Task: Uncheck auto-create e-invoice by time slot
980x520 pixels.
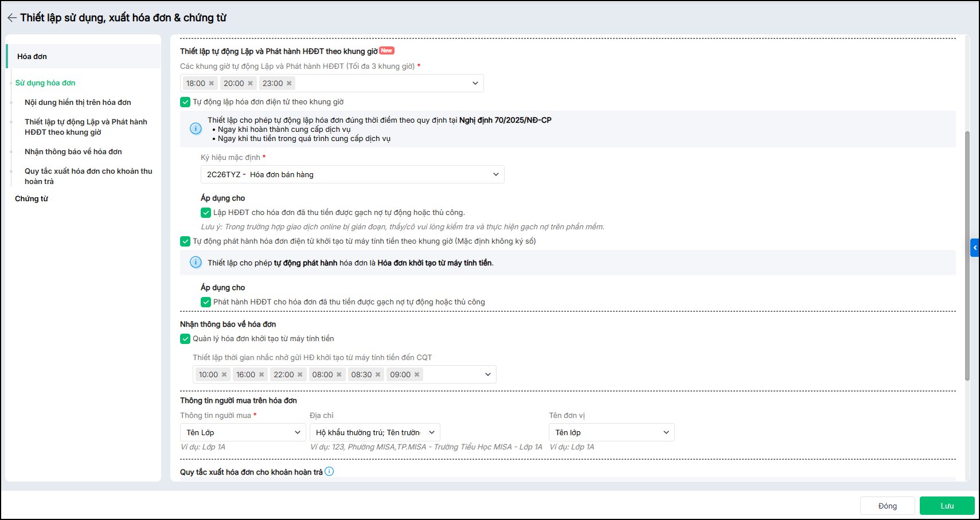Action: click(x=185, y=102)
